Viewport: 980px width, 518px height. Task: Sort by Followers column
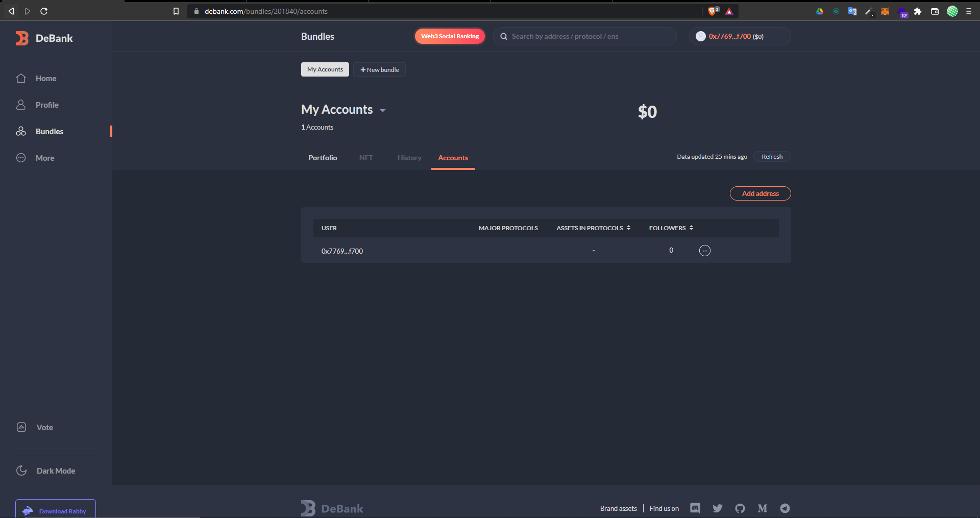671,228
